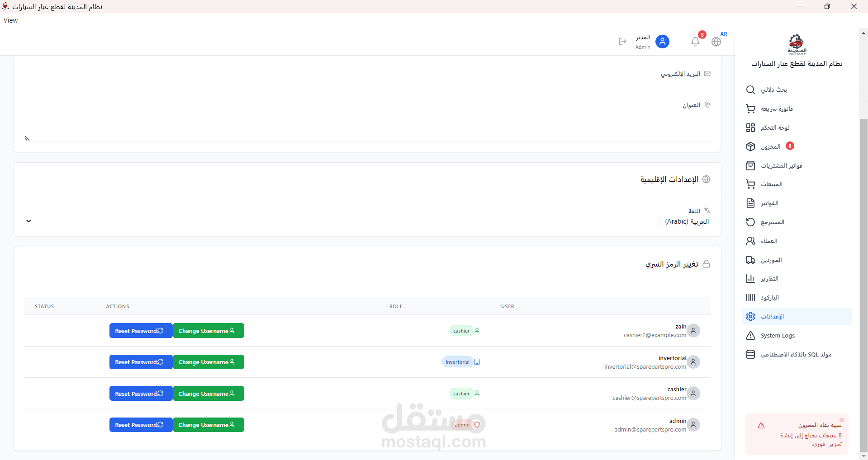
Task: Open the View menu
Action: [10, 20]
